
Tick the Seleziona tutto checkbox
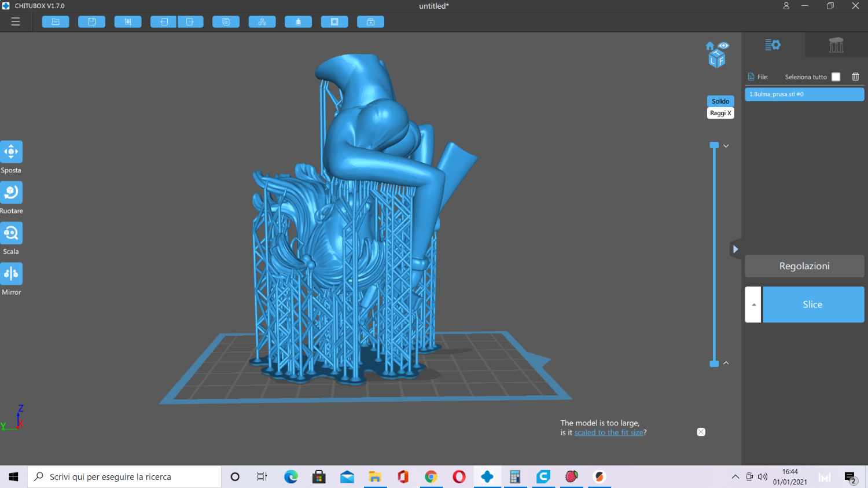click(x=836, y=76)
